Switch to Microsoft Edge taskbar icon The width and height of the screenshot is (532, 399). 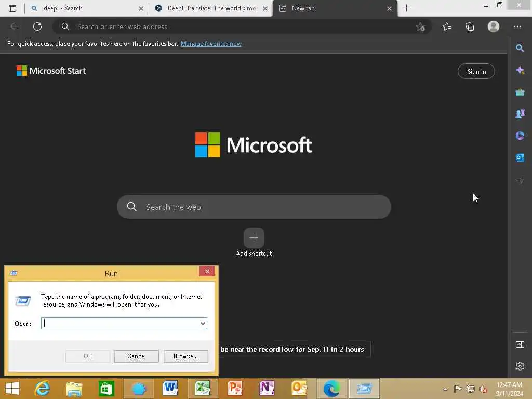[331, 389]
